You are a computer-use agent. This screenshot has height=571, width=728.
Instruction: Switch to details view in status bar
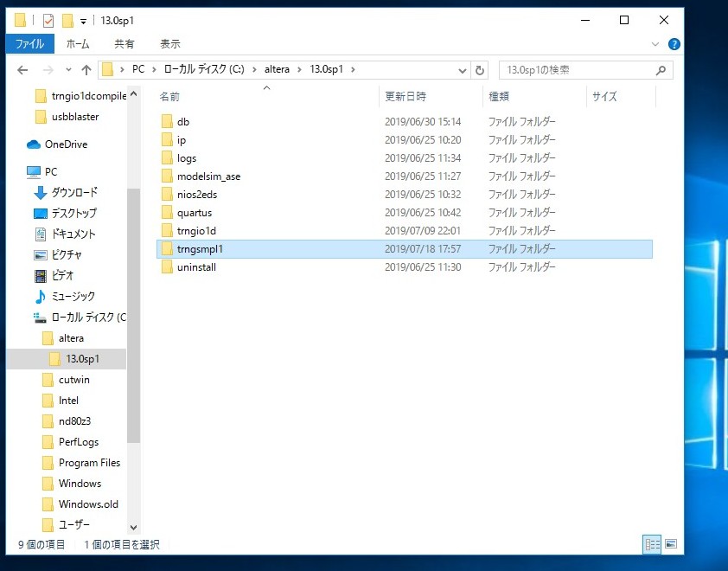pyautogui.click(x=652, y=544)
